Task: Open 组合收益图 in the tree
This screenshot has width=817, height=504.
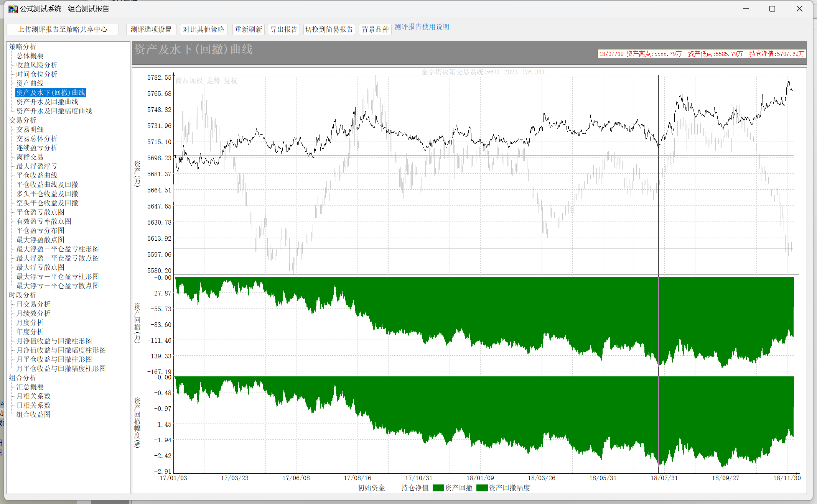Action: click(x=33, y=414)
